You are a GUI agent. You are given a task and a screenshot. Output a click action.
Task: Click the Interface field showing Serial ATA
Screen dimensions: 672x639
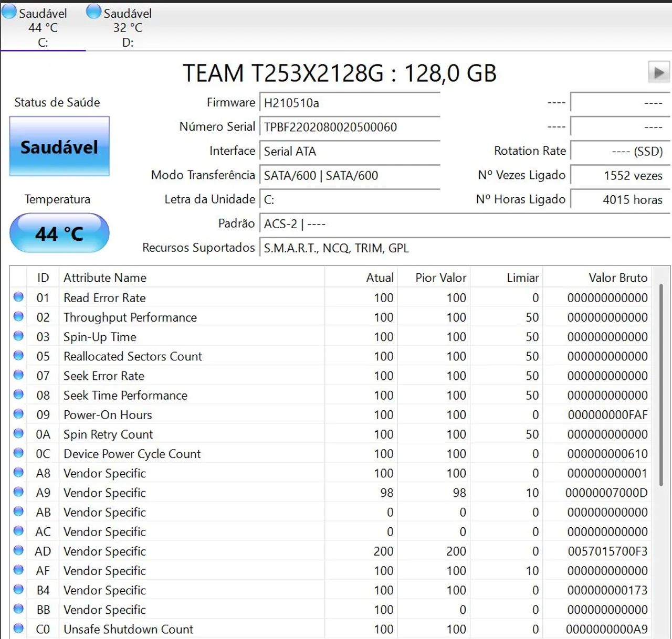(350, 151)
